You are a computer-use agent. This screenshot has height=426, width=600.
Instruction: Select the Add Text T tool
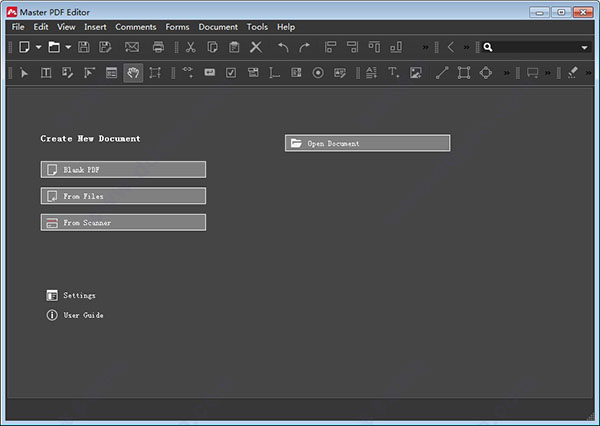click(x=393, y=72)
